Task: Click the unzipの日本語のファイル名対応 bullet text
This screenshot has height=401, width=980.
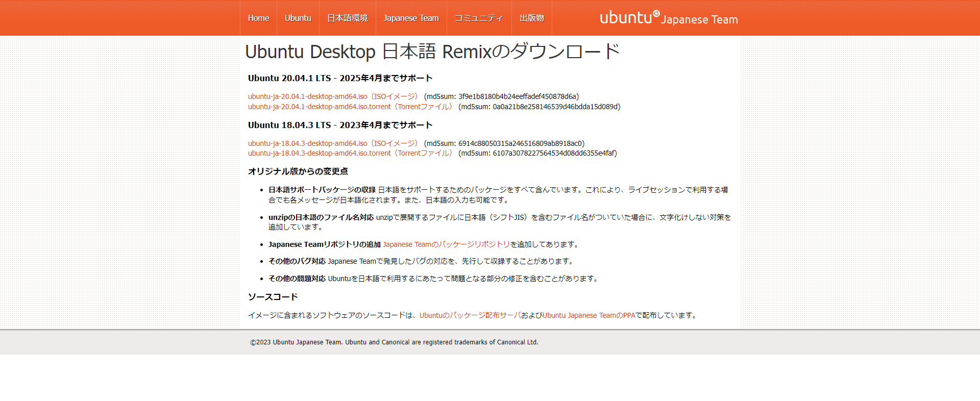Action: click(x=321, y=217)
